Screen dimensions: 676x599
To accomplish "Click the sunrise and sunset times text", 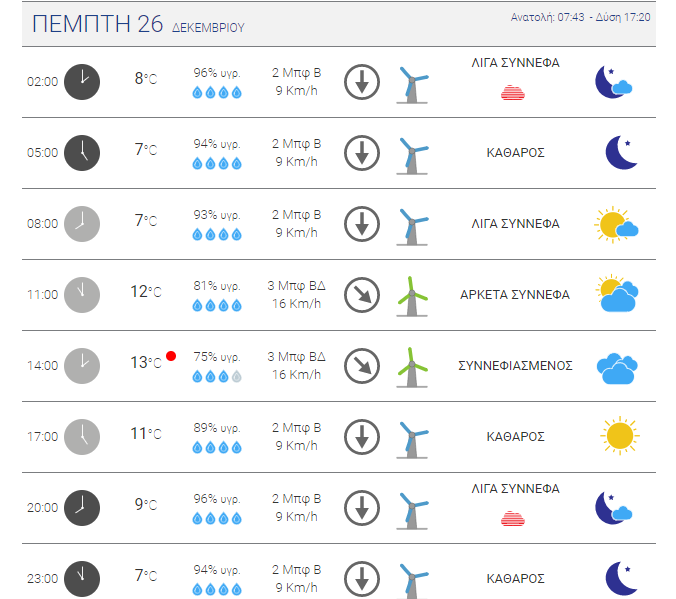I will pyautogui.click(x=580, y=17).
